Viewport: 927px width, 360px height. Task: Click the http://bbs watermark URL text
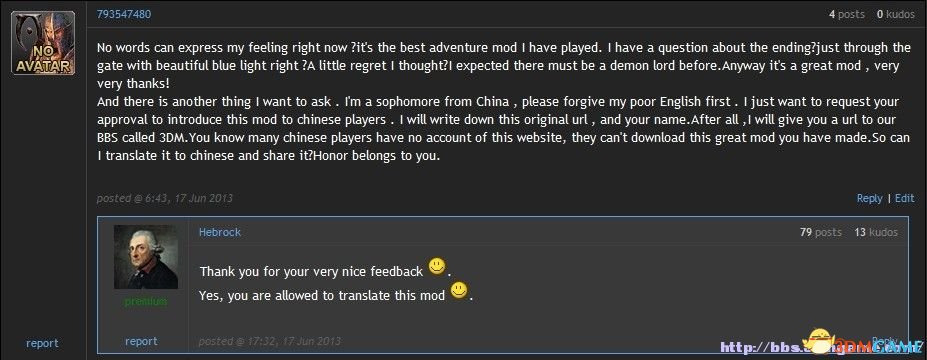tap(764, 346)
